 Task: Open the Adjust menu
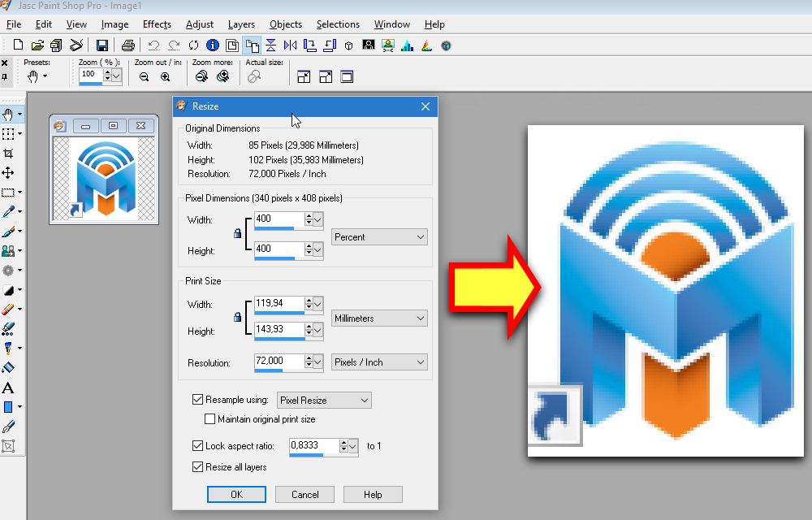[x=200, y=24]
